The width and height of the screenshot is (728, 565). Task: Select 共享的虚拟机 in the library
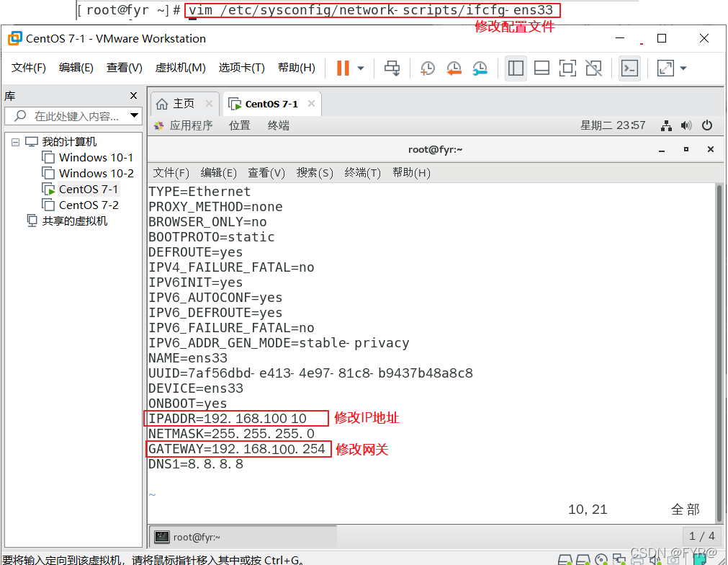click(67, 221)
